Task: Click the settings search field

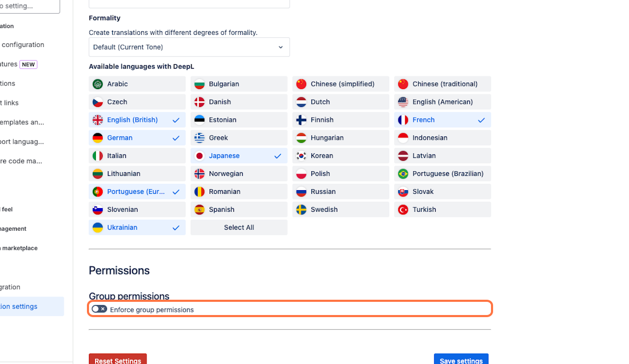Action: tap(30, 6)
